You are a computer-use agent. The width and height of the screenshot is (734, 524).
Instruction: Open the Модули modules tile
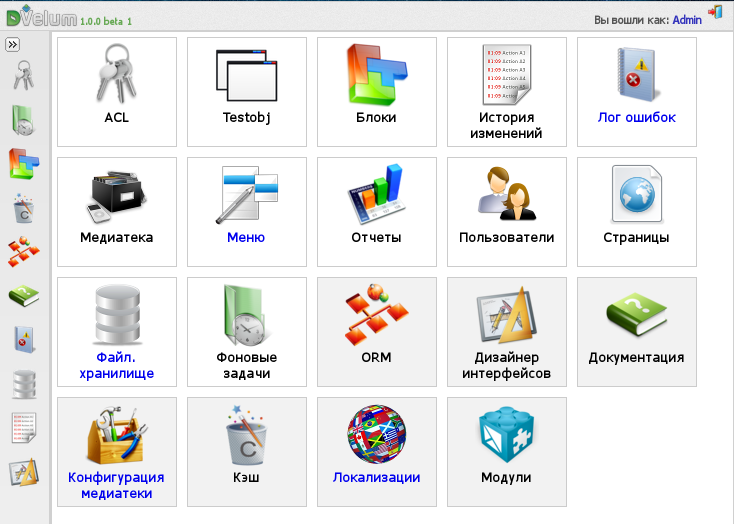tap(507, 452)
